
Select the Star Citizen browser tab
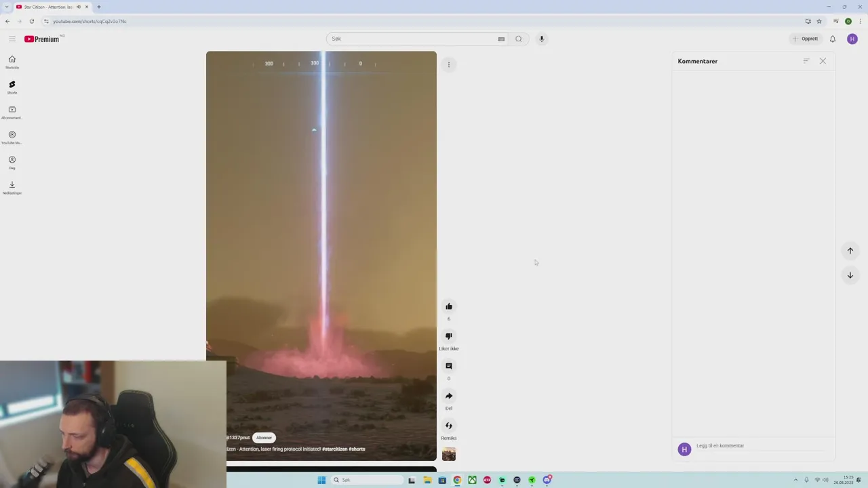click(x=53, y=7)
